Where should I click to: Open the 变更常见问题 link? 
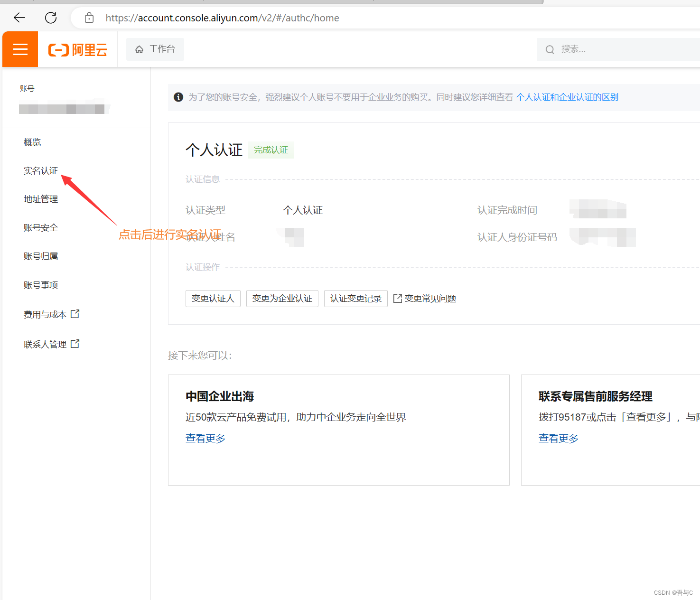[x=430, y=299]
